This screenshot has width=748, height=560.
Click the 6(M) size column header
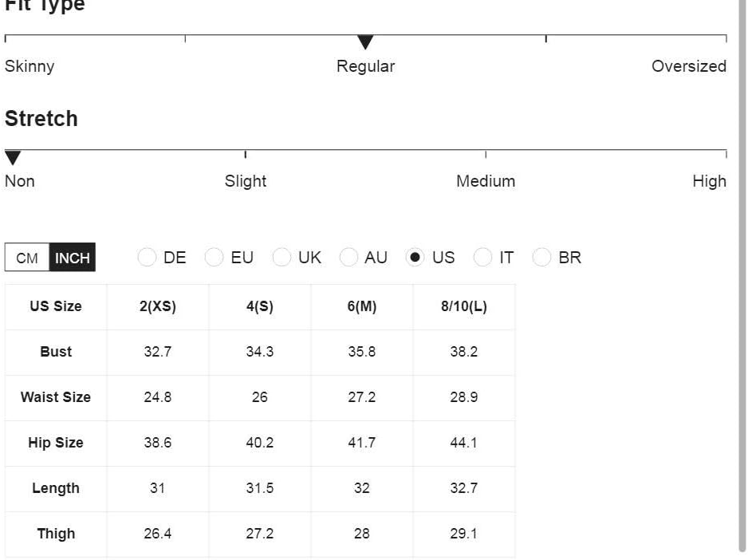362,306
